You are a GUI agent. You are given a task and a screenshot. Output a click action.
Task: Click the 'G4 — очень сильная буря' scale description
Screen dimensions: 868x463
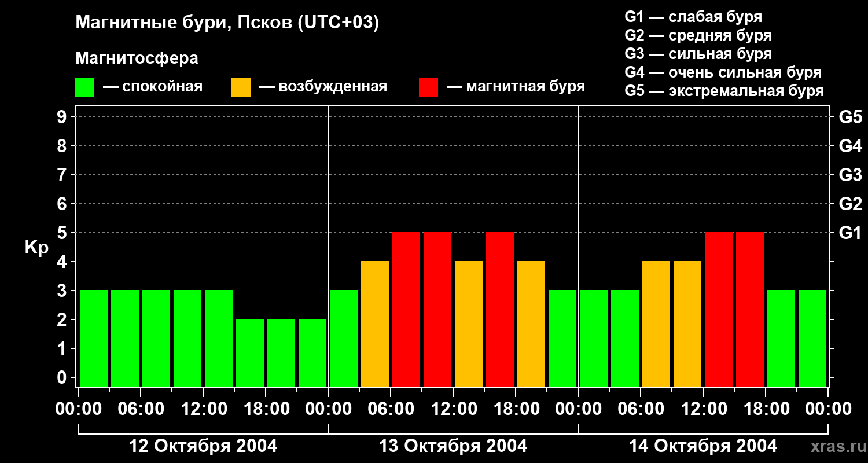pyautogui.click(x=723, y=72)
